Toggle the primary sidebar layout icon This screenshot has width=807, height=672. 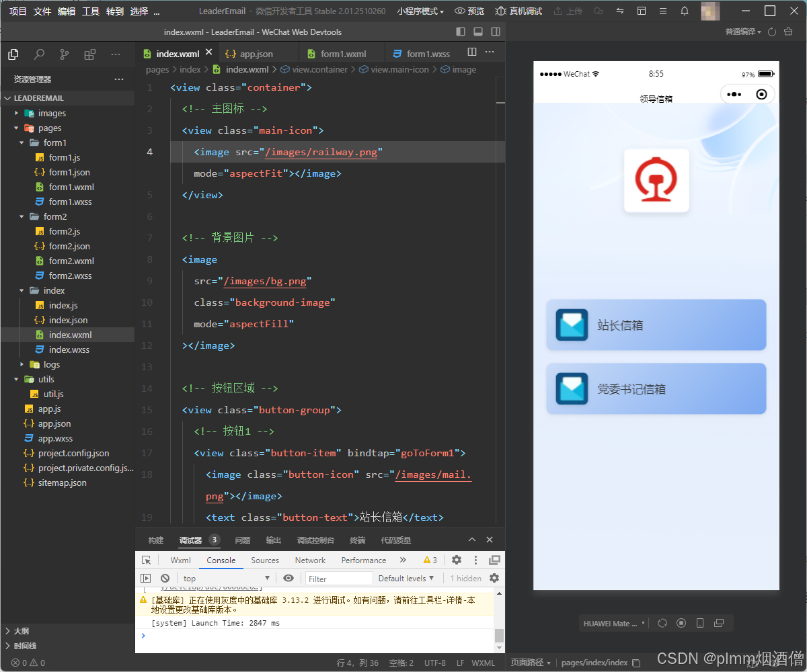click(x=461, y=32)
